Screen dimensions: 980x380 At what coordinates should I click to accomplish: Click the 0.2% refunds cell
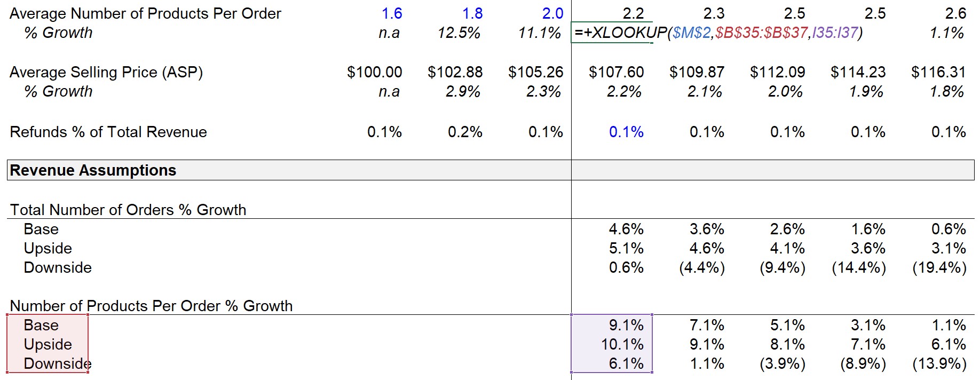click(x=464, y=132)
